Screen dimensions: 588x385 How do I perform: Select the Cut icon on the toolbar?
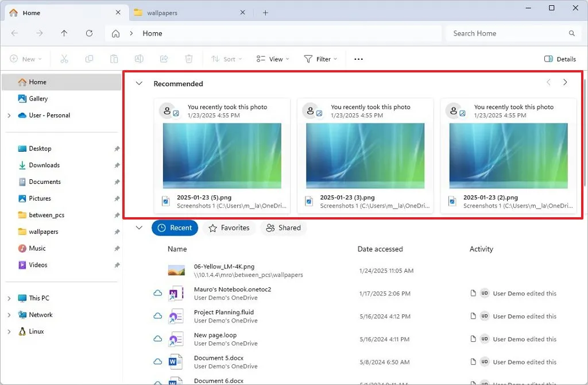pyautogui.click(x=64, y=59)
